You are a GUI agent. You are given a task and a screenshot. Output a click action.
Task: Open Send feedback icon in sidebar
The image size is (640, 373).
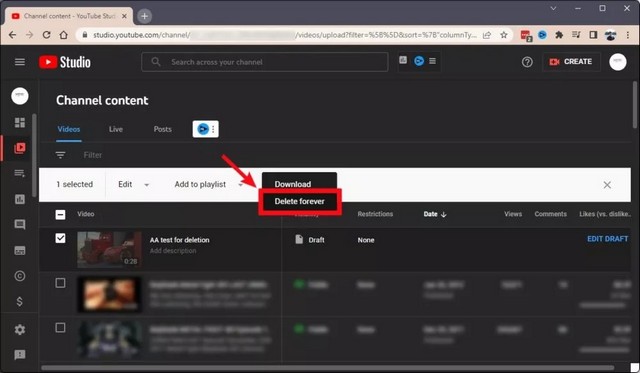coord(20,355)
